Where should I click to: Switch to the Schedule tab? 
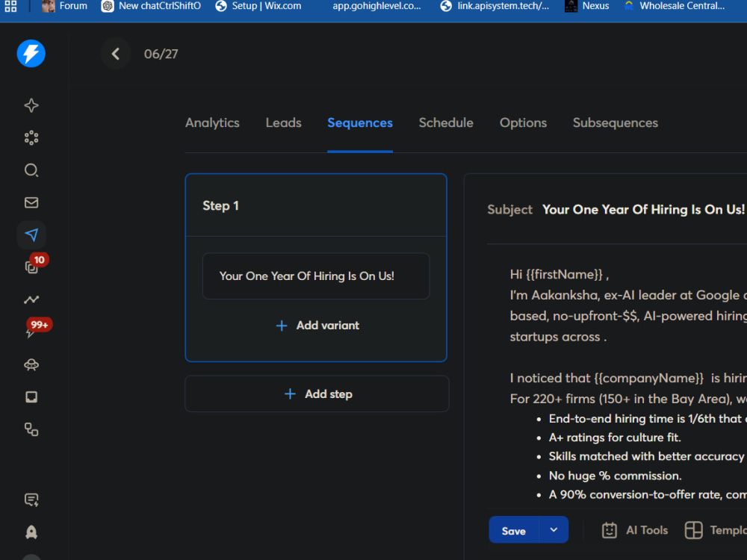446,123
